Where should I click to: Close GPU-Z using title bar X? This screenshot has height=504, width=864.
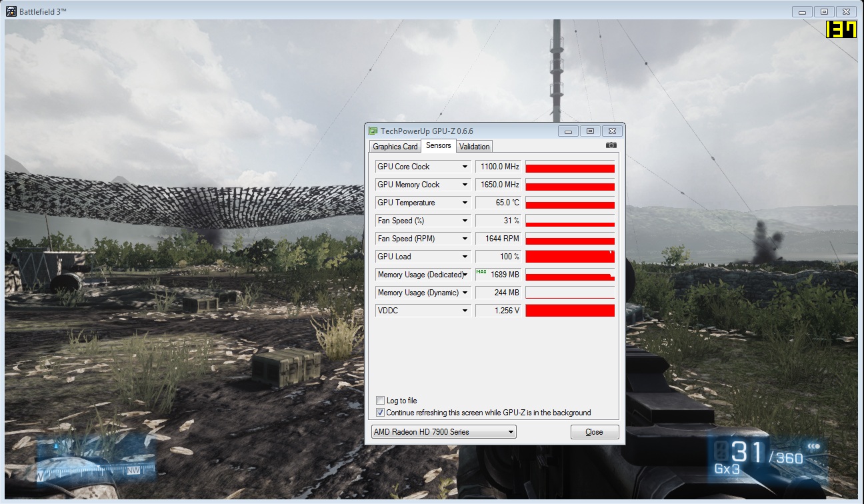(x=613, y=131)
